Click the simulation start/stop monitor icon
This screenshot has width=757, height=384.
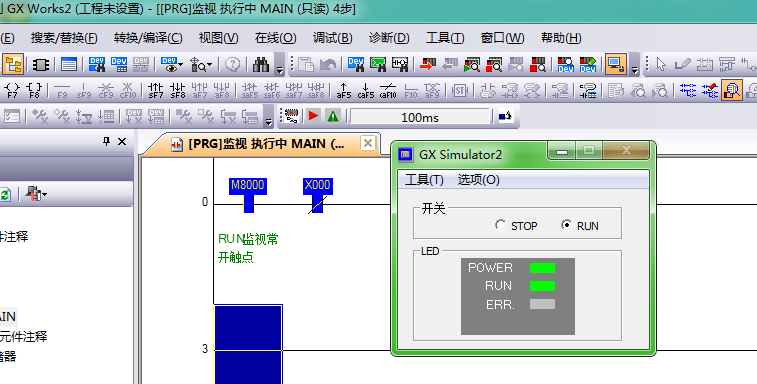(x=616, y=64)
